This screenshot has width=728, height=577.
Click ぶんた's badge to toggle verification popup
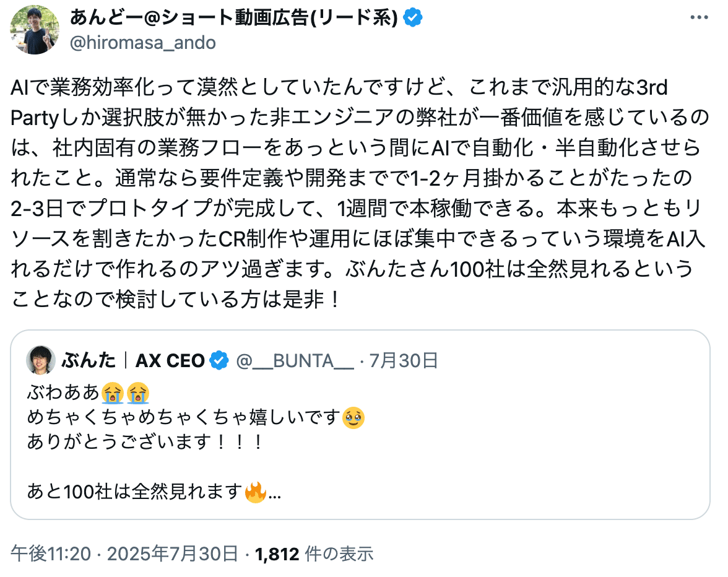[218, 358]
